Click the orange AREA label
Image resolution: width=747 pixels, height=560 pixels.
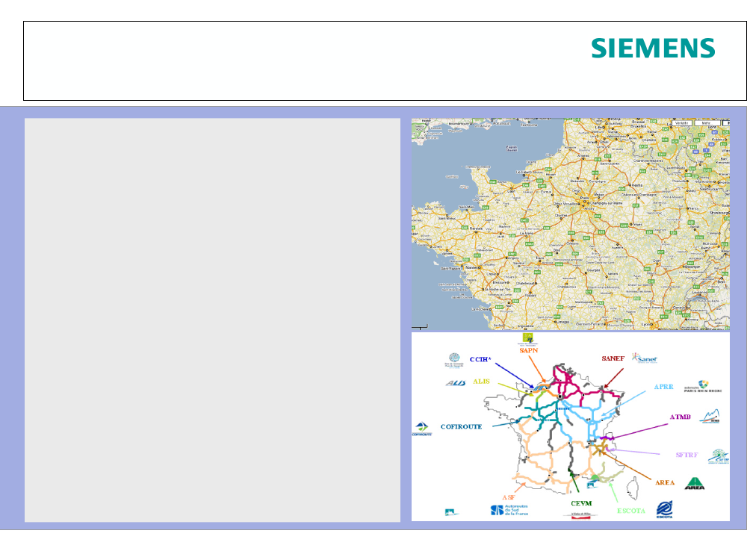(x=665, y=482)
